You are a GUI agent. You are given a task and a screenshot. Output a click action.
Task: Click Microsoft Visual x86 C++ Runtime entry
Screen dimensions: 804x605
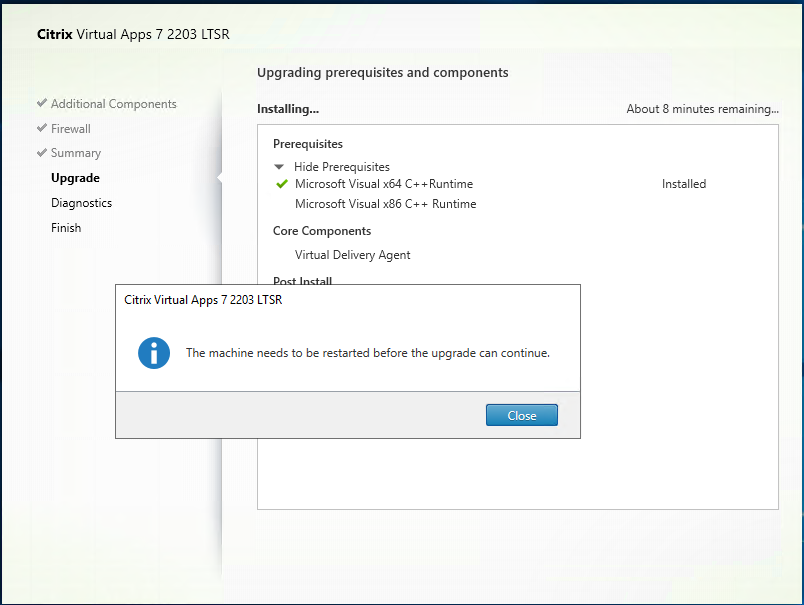tap(386, 204)
